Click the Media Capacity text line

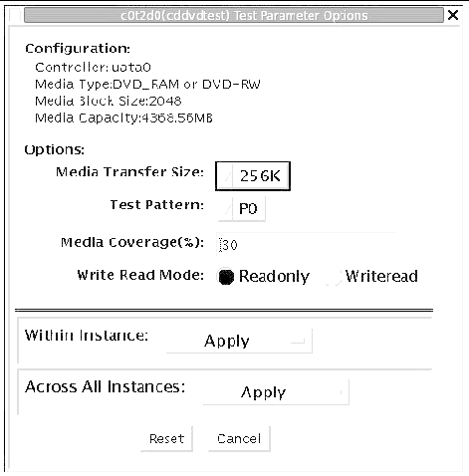click(123, 118)
